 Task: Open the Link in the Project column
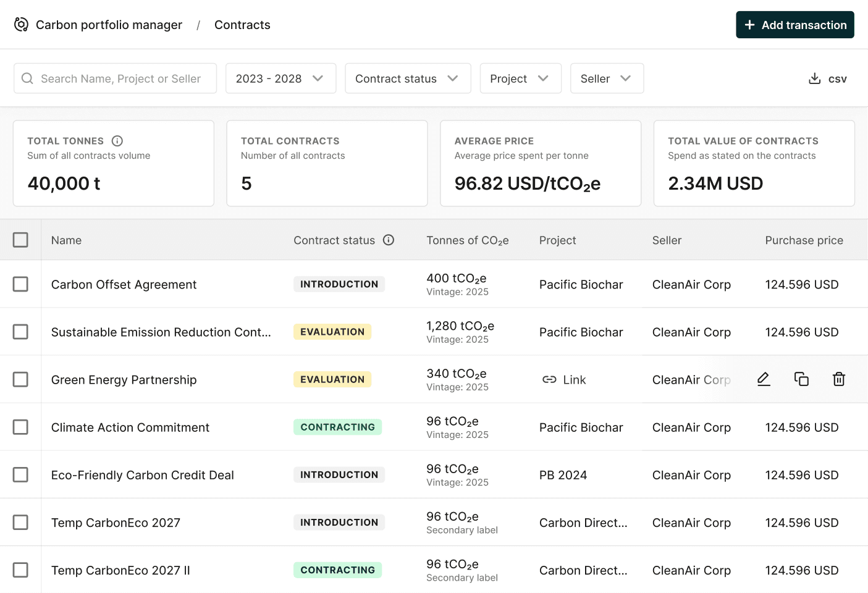(x=564, y=380)
